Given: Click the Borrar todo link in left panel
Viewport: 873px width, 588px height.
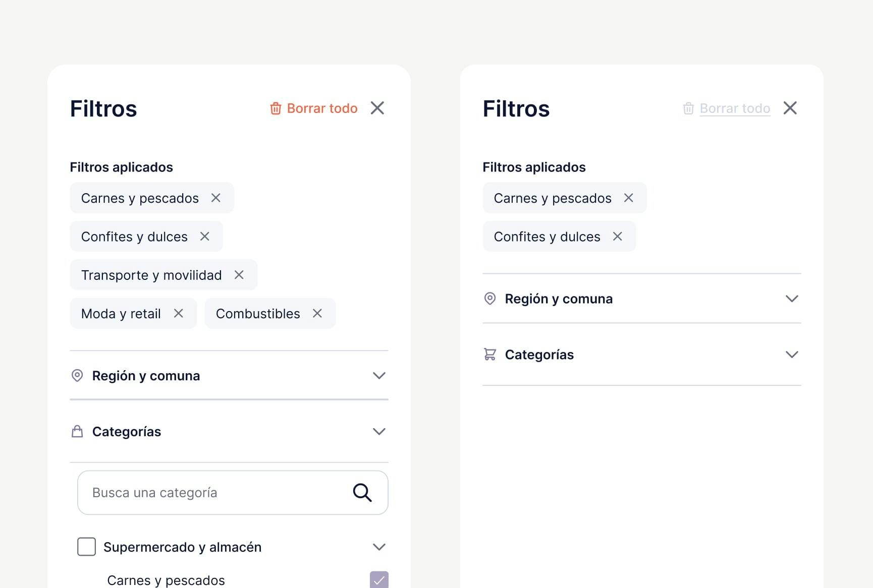Looking at the screenshot, I should point(321,108).
